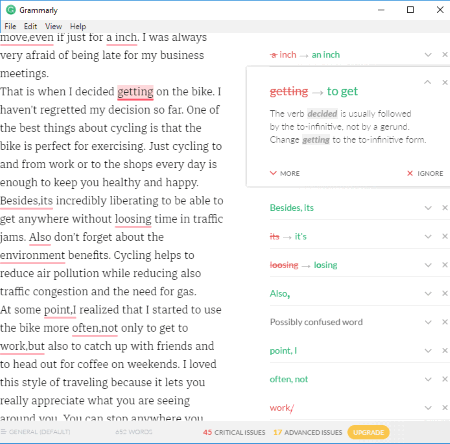The width and height of the screenshot is (450, 444).
Task: Click the underlined 'point,I' in document
Action: click(60, 310)
